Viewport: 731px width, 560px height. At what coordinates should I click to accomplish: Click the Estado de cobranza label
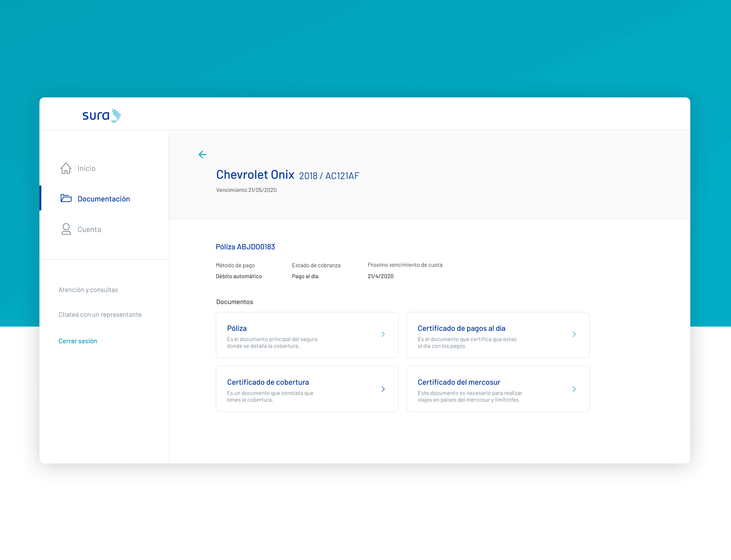316,265
